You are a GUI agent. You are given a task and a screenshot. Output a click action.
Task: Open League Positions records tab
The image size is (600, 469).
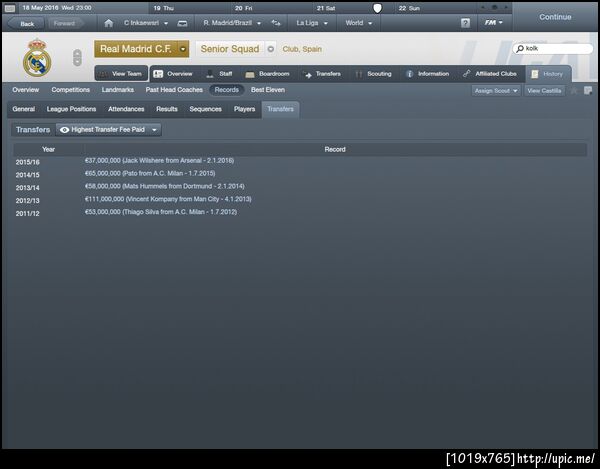72,109
